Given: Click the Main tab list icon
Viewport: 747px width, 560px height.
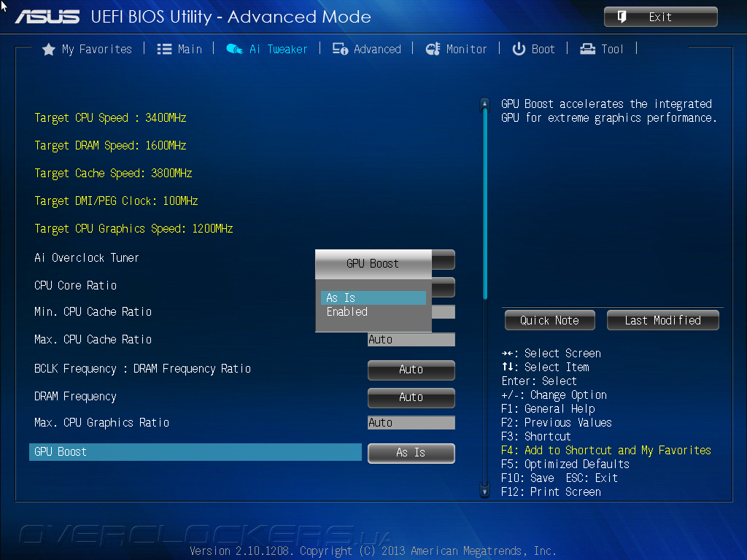Looking at the screenshot, I should click(164, 49).
